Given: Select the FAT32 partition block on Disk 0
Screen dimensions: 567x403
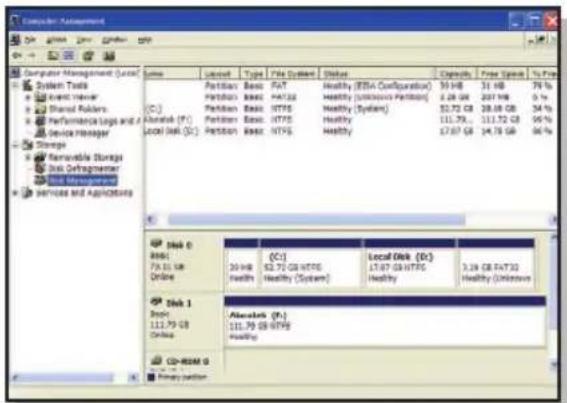Looking at the screenshot, I should pyautogui.click(x=496, y=263).
